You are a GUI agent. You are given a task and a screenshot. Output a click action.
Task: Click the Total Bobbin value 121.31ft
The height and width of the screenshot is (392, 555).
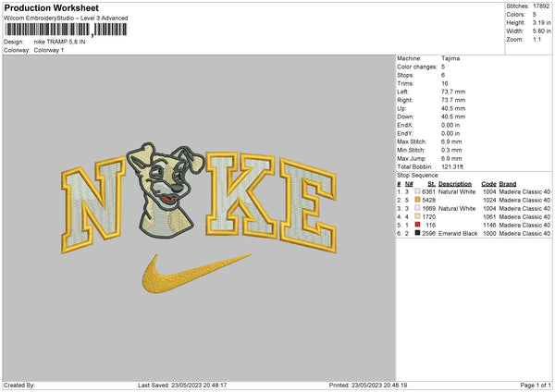click(x=452, y=166)
